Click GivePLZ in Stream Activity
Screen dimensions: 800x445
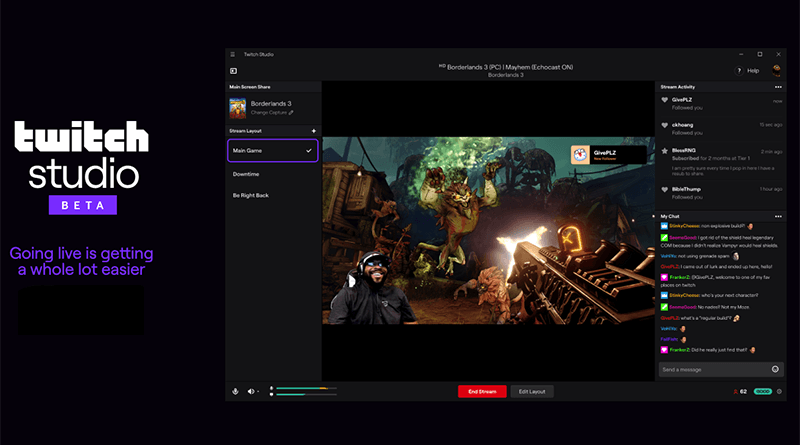[x=682, y=100]
